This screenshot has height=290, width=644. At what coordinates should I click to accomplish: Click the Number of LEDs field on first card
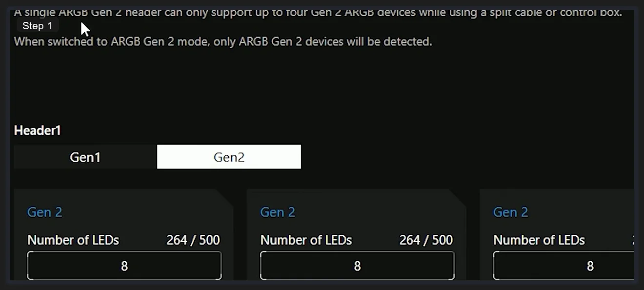124,265
